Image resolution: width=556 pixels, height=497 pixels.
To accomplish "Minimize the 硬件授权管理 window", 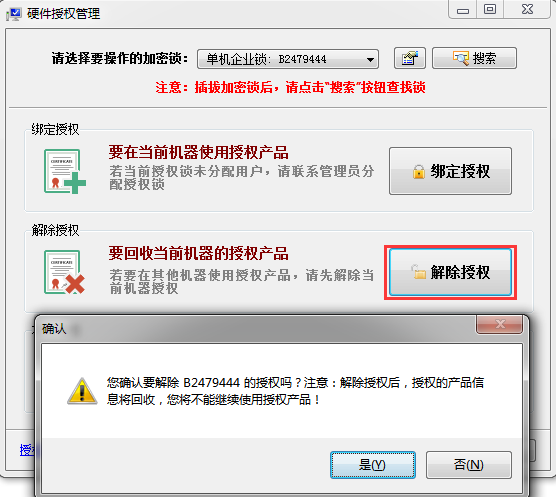I will (x=463, y=11).
